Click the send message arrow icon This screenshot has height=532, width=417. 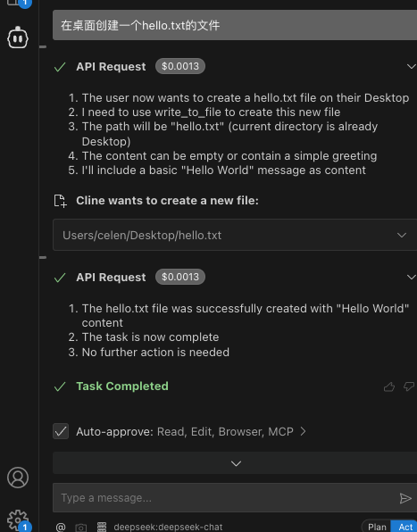point(405,498)
